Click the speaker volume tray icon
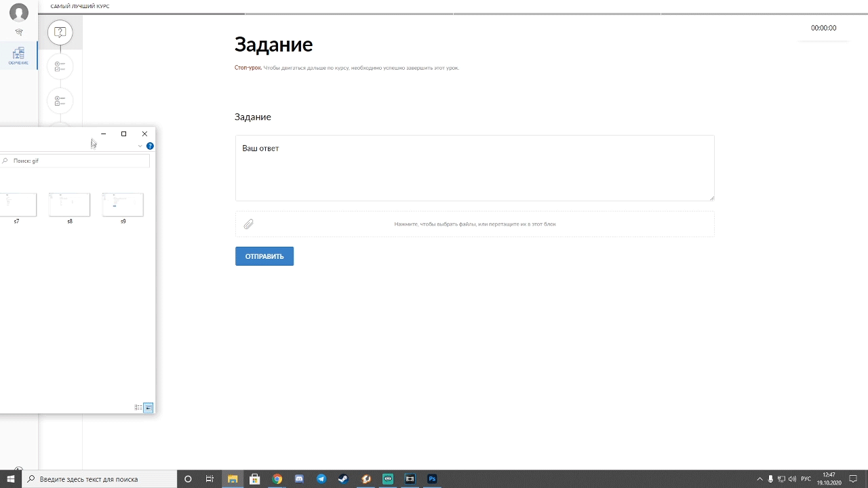The width and height of the screenshot is (868, 488). point(791,479)
